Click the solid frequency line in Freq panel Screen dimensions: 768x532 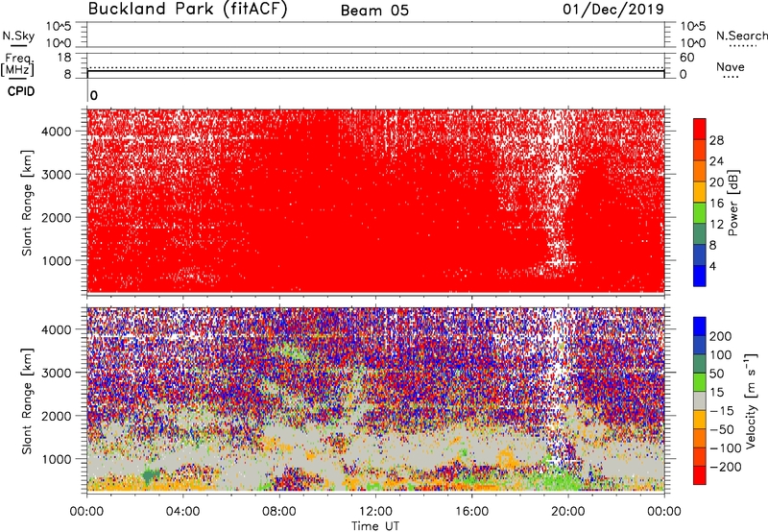click(375, 71)
